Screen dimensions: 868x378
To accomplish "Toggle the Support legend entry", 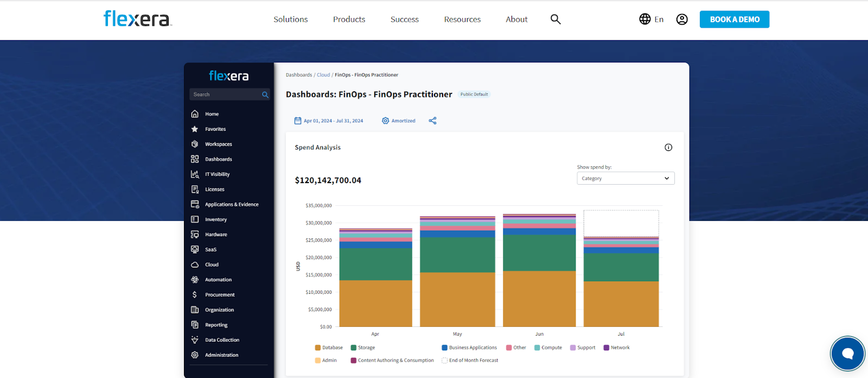I will 583,348.
